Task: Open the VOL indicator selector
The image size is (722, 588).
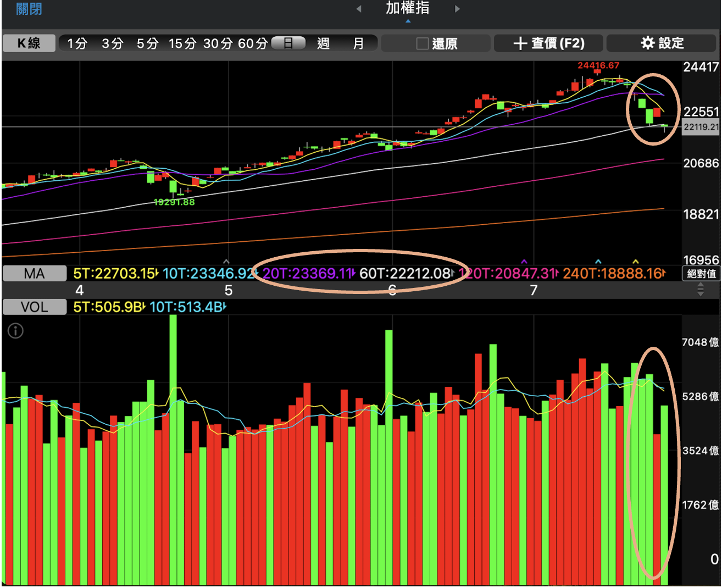Action: [34, 307]
